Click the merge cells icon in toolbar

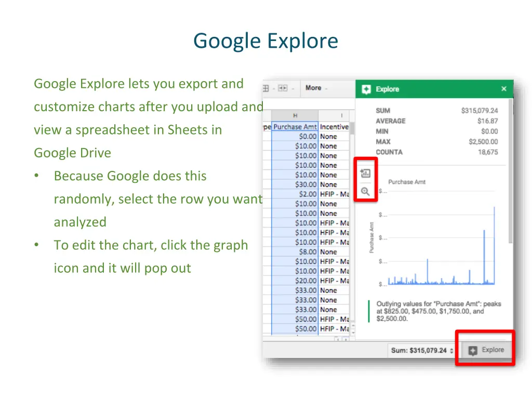[282, 88]
